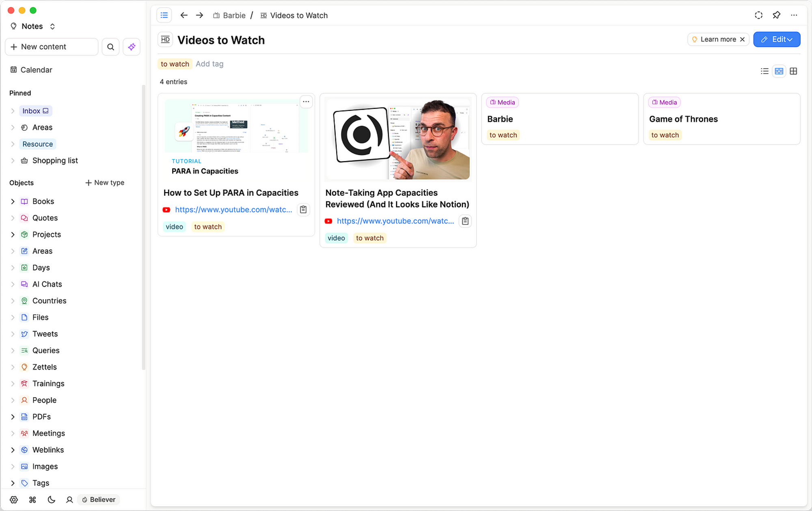812x511 pixels.
Task: Click the Barbie breadcrumb link
Action: [229, 15]
